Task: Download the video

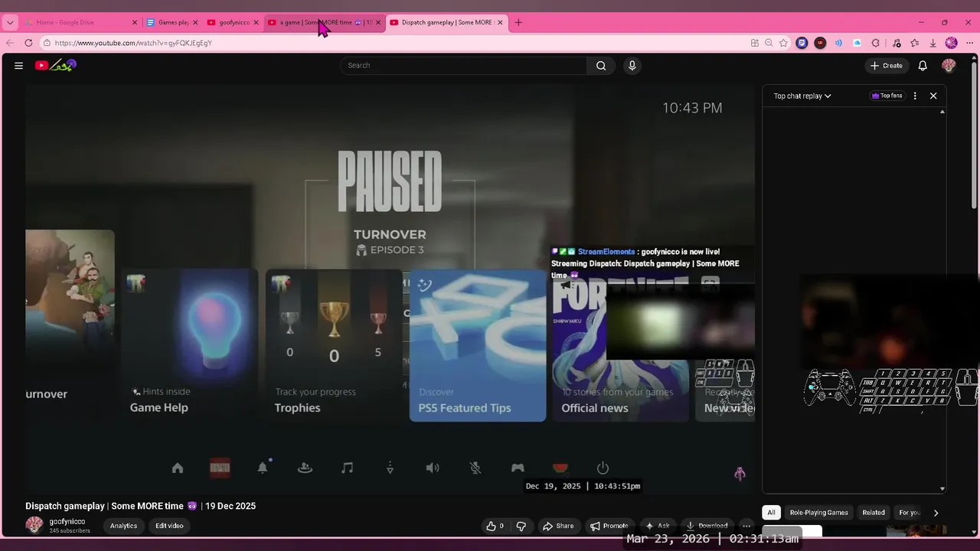Action: [x=707, y=526]
